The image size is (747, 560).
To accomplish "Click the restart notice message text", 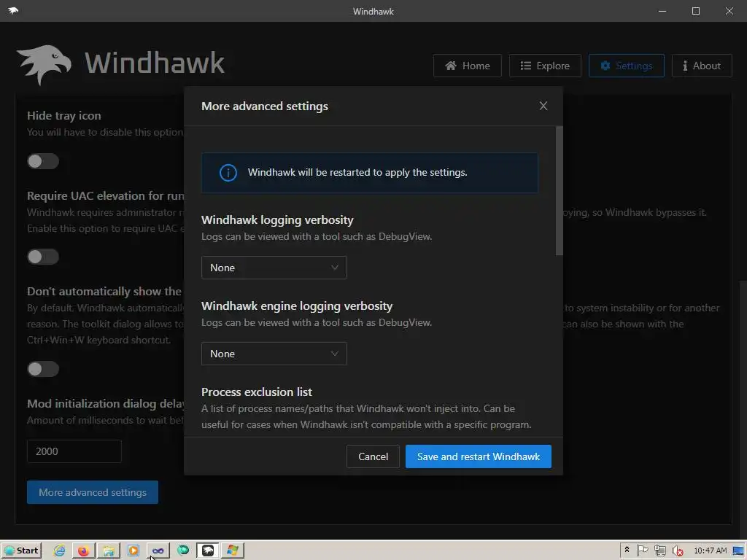I will (357, 172).
